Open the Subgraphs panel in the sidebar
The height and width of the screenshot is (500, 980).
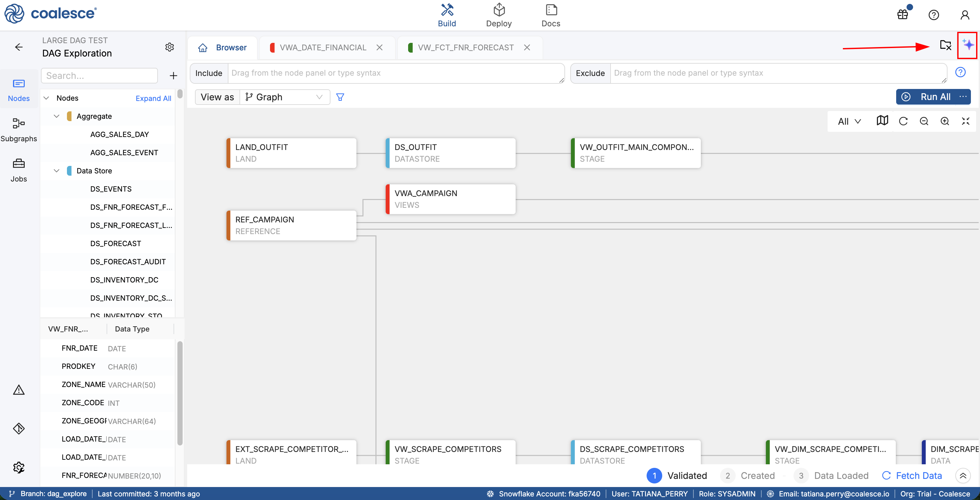click(19, 129)
